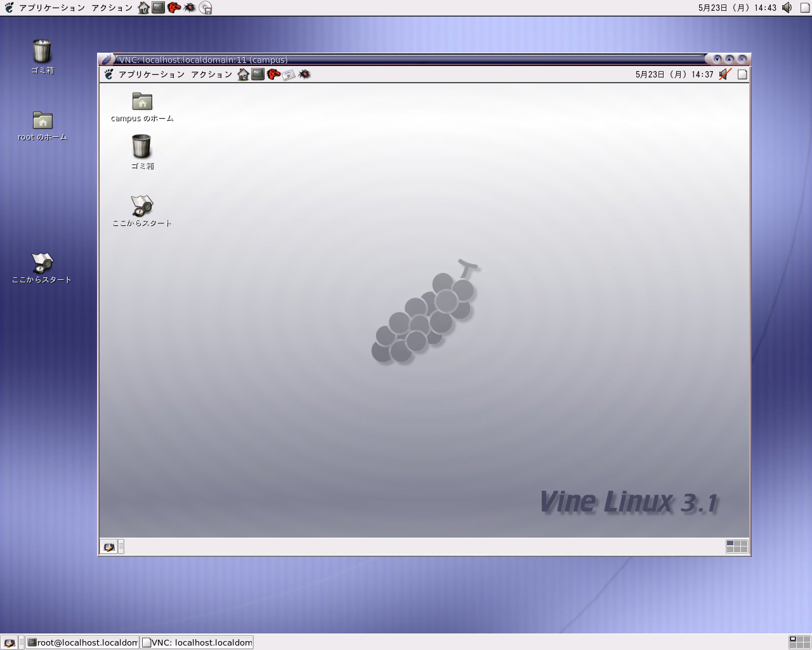Click window selector icon in VNC panel
The width and height of the screenshot is (812, 650).
pyautogui.click(x=742, y=74)
